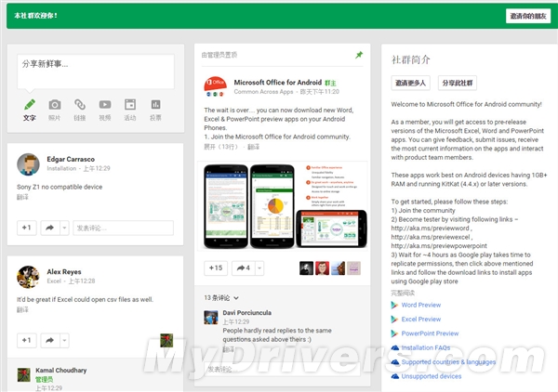The height and width of the screenshot is (392, 558).
Task: Open small commenter thumbnail on Alex Reyes post
Action: (x=166, y=341)
